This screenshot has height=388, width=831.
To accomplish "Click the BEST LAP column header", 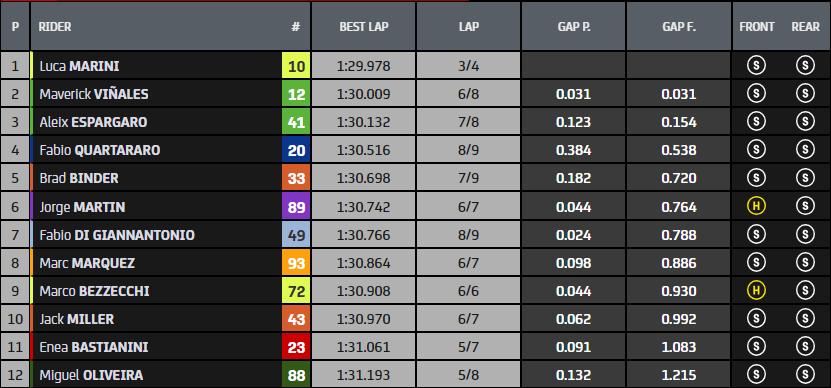I will pos(364,27).
